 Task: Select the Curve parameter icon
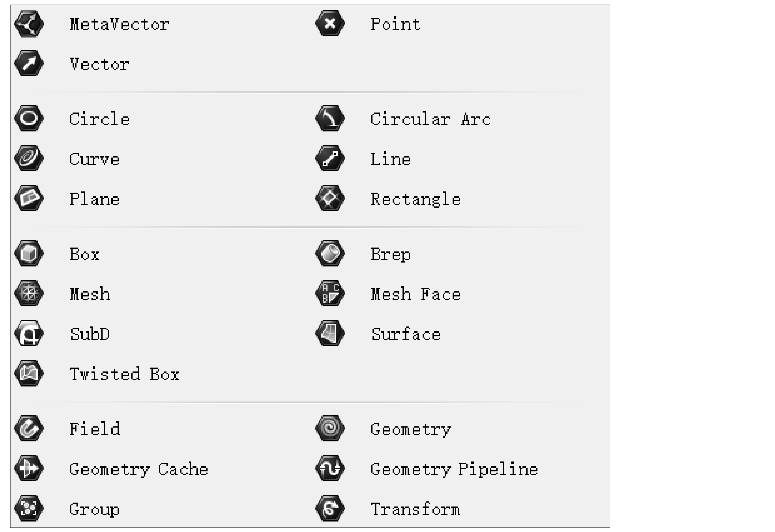pyautogui.click(x=29, y=158)
